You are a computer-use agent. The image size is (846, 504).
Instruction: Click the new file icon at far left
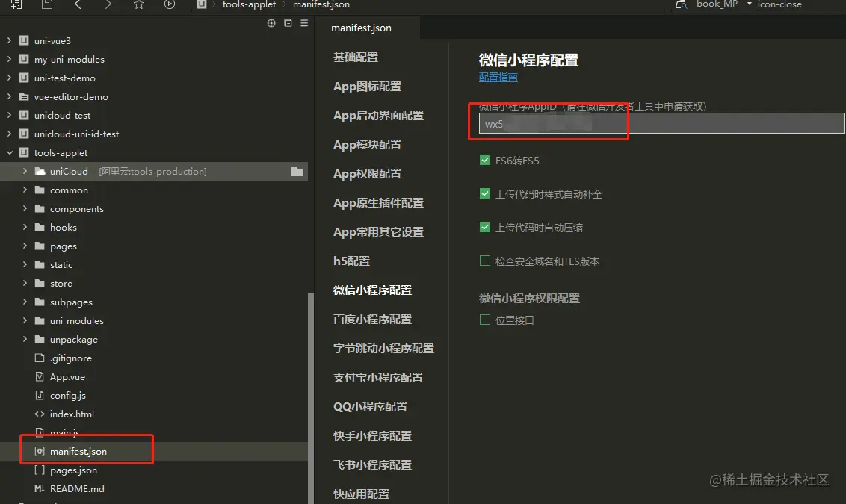pos(16,5)
